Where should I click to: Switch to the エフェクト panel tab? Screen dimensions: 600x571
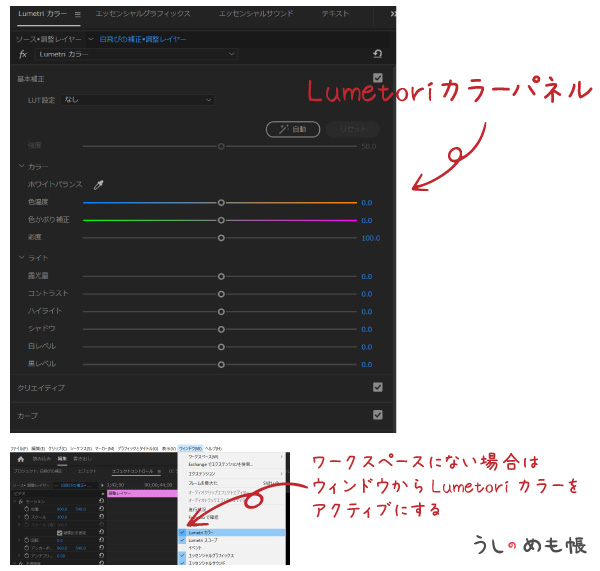point(87,471)
